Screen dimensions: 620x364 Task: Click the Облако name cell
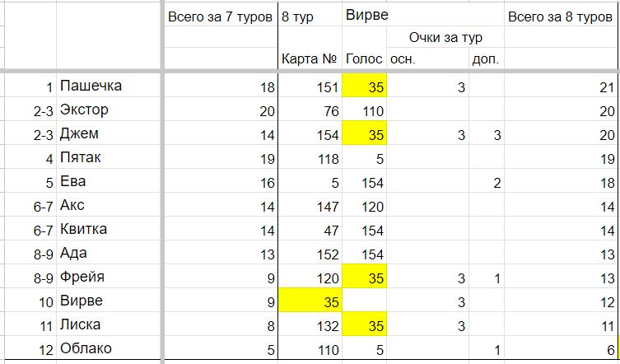[x=109, y=348]
